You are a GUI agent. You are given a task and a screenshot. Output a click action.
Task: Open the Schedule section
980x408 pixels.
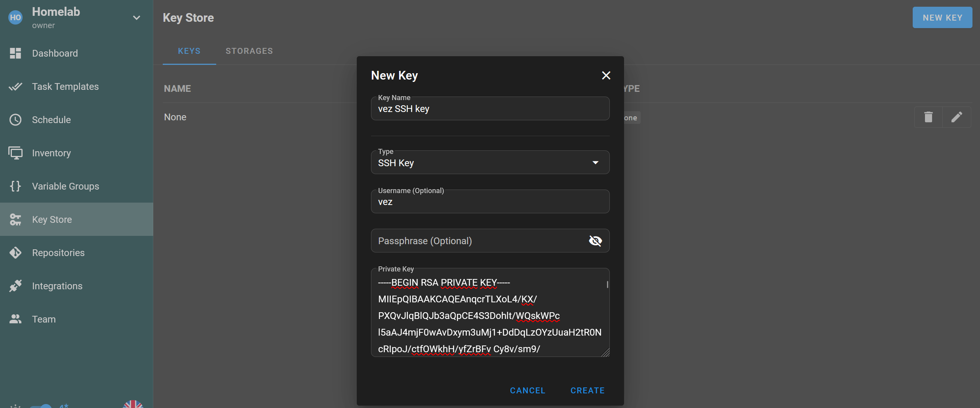pyautogui.click(x=51, y=120)
